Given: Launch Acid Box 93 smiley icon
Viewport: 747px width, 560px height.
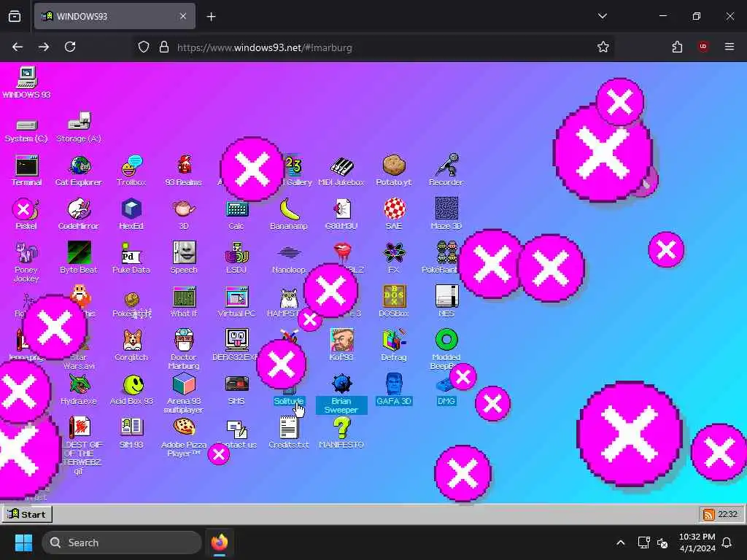Looking at the screenshot, I should (x=133, y=384).
